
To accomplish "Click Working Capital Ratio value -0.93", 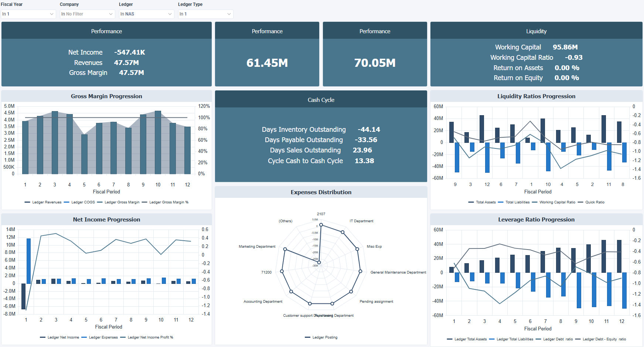I will pyautogui.click(x=574, y=58).
